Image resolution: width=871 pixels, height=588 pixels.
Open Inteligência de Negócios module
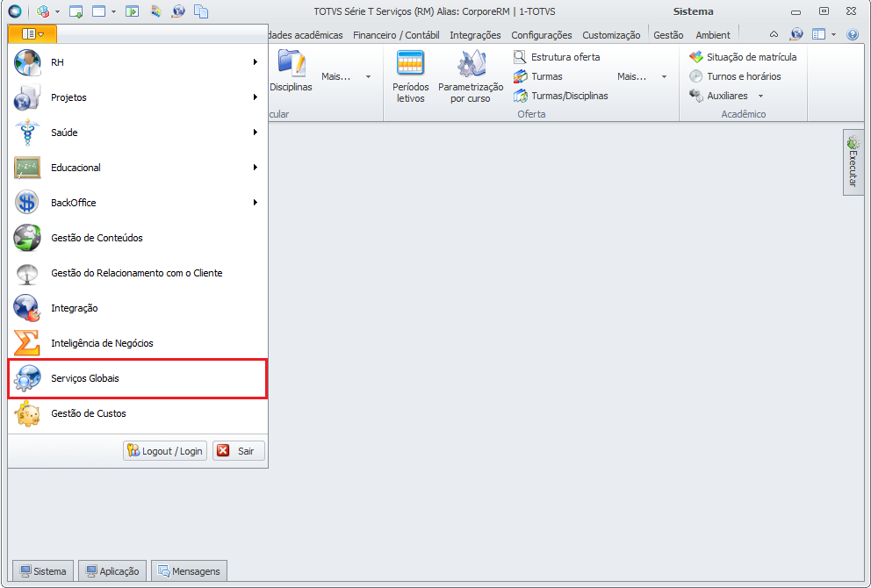pyautogui.click(x=138, y=342)
